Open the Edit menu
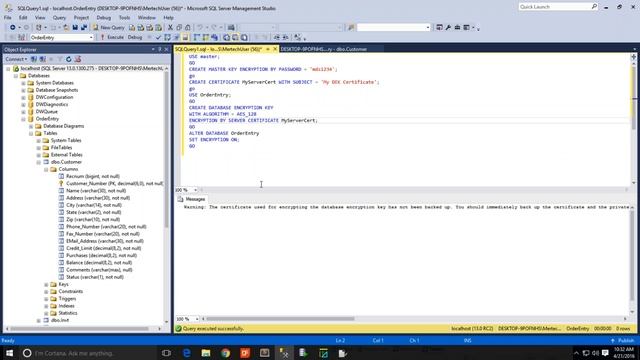 click(23, 18)
